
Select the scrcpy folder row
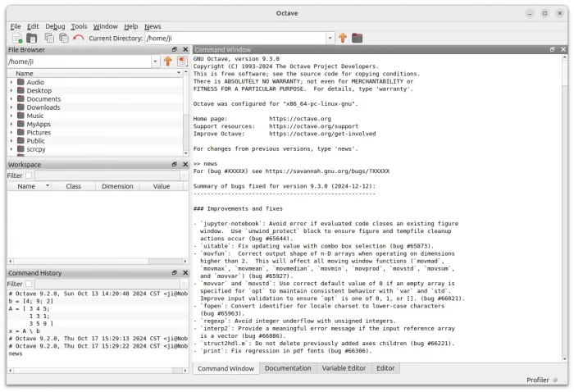95,149
